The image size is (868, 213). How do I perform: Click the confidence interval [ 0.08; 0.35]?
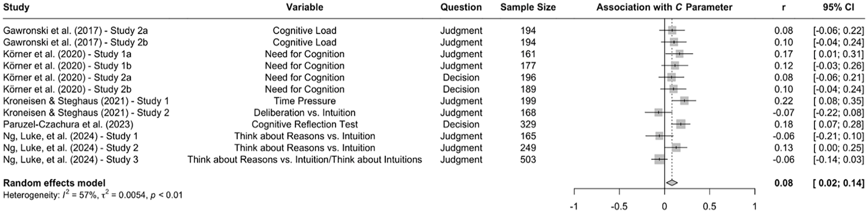tap(838, 101)
